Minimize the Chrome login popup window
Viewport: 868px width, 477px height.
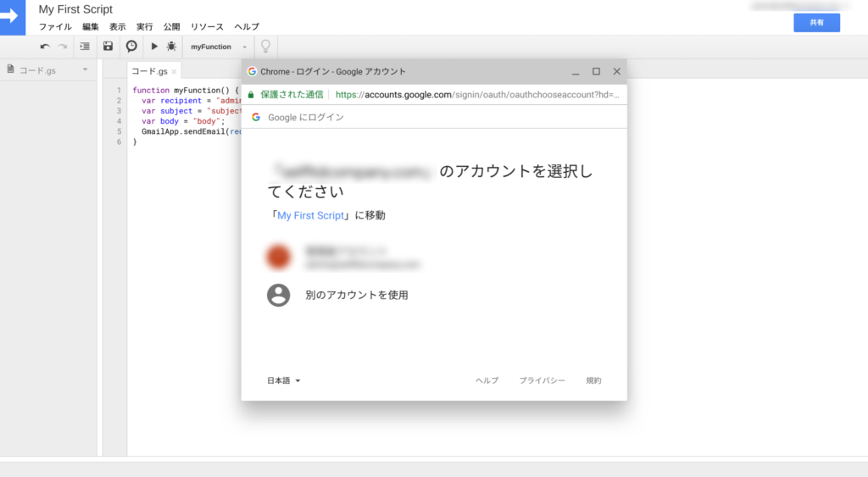coord(576,72)
